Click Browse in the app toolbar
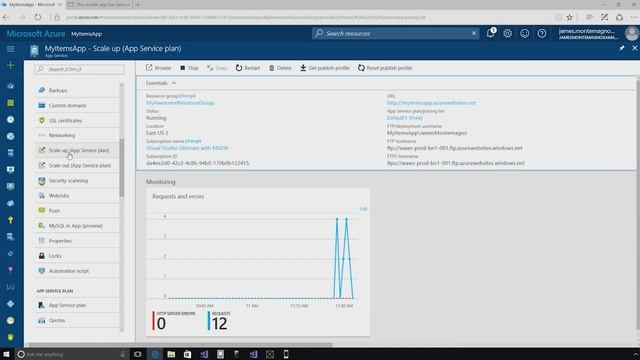Viewport: 640px width, 360px height. coord(158,68)
